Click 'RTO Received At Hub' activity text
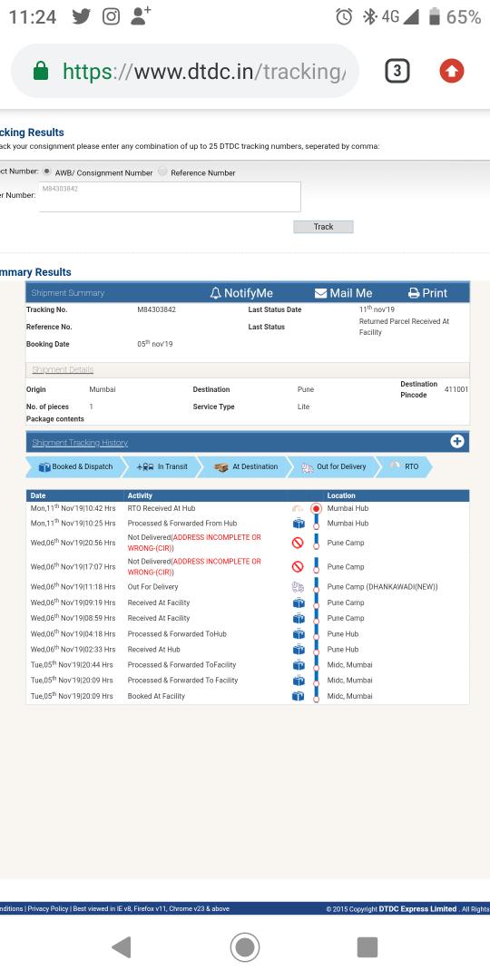Image resolution: width=490 pixels, height=980 pixels. click(162, 509)
